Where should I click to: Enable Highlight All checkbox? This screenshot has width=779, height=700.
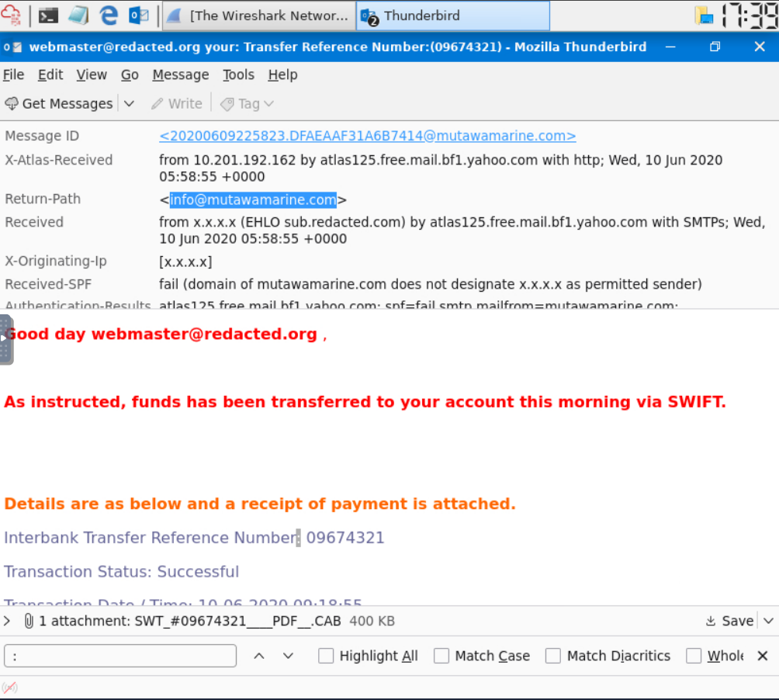[x=326, y=657]
